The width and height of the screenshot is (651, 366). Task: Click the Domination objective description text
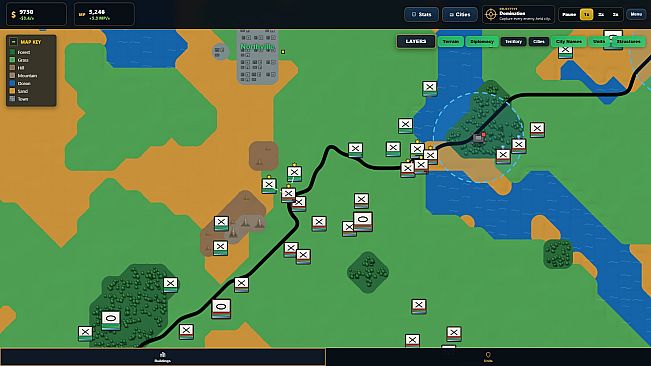pos(525,19)
